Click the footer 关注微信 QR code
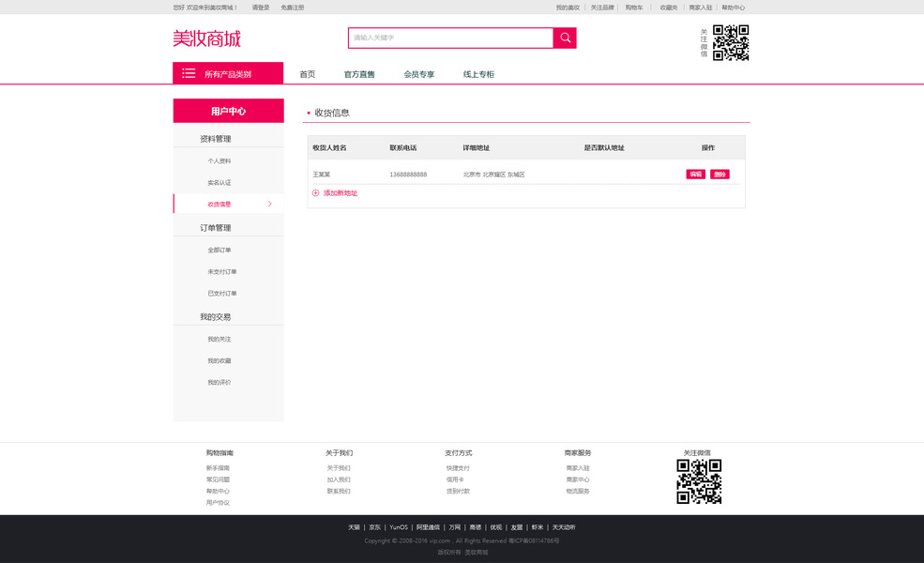Screen dimensions: 924x563 (x=699, y=481)
